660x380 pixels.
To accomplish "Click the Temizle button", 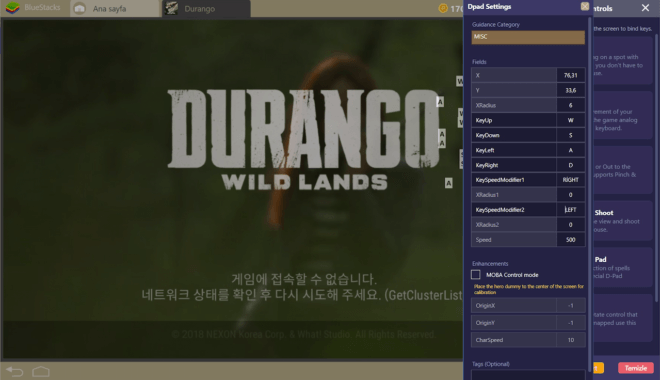I will click(x=636, y=368).
